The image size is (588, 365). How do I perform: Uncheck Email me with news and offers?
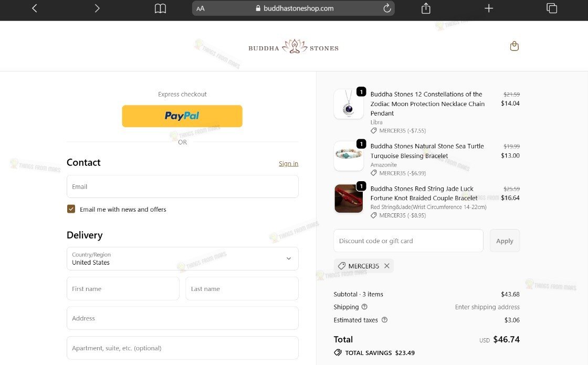(71, 209)
